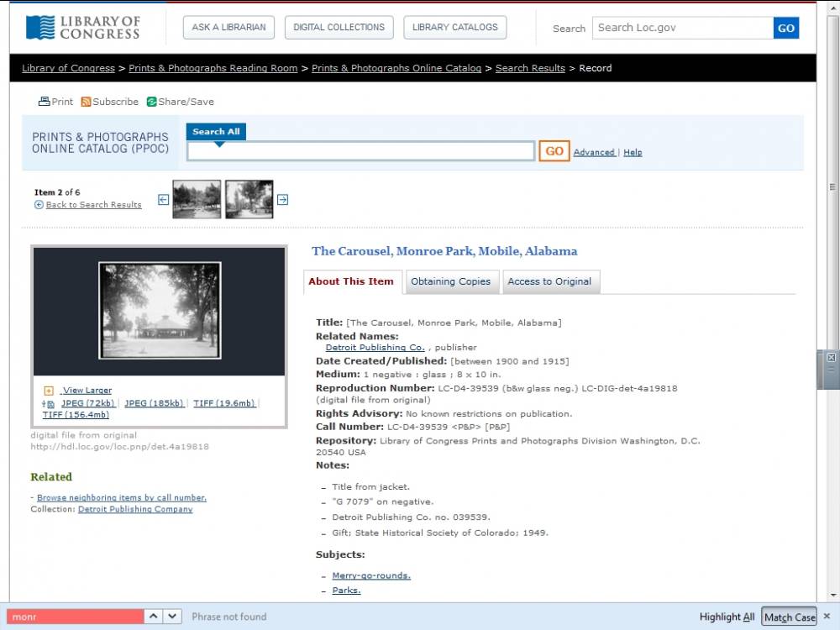The height and width of the screenshot is (630, 840).
Task: Click the Print icon
Action: 44,102
